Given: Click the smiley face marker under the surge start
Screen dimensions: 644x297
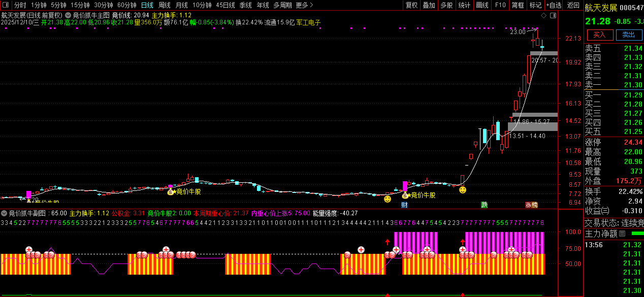Looking at the screenshot, I should (x=463, y=190).
